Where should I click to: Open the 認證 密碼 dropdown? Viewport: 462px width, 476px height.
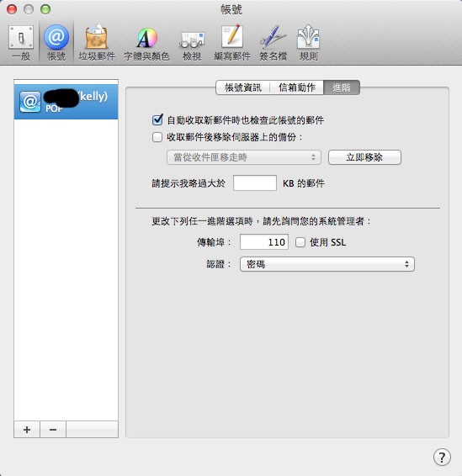[327, 264]
